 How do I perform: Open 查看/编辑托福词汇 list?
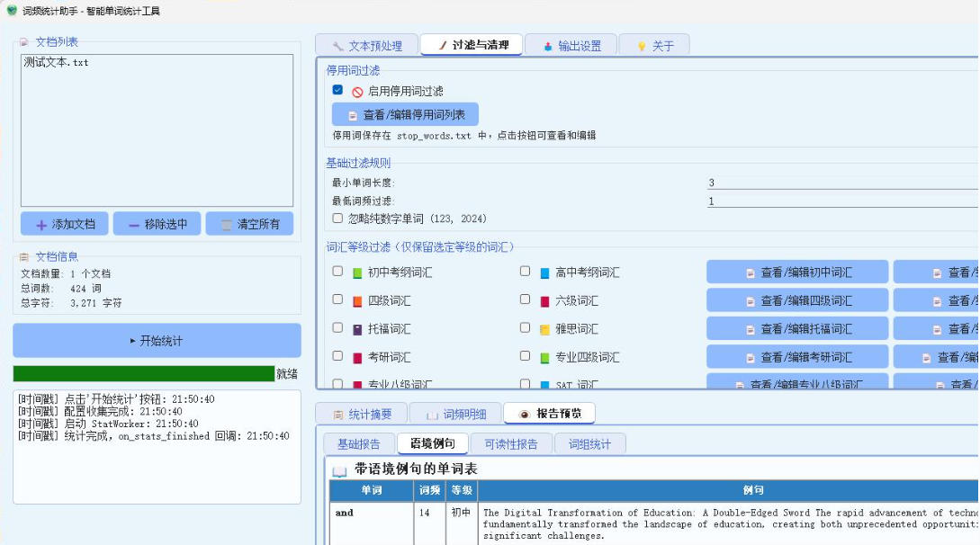coord(797,329)
